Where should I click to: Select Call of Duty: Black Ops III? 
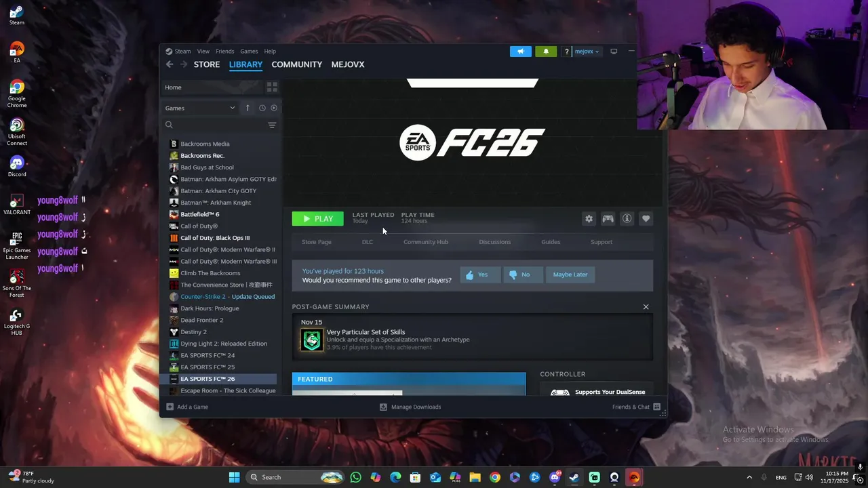219,238
